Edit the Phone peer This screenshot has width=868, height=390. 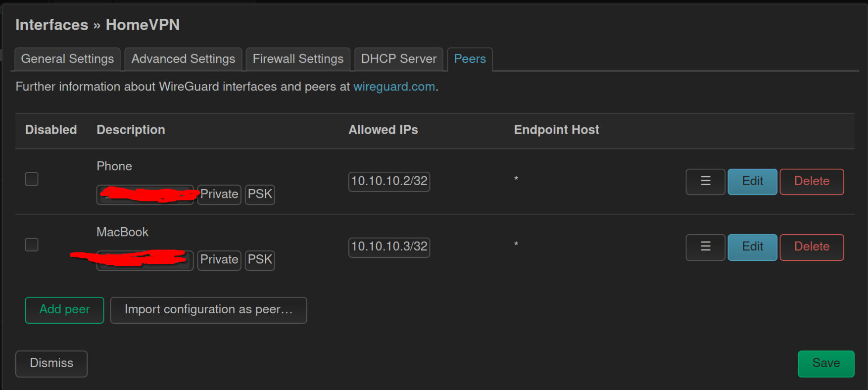pos(752,181)
